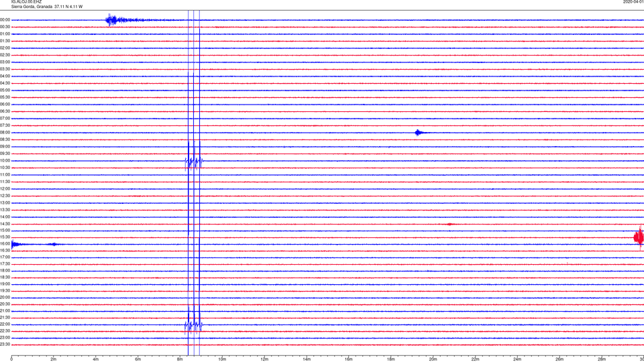Click the 15:00 trace time label
This screenshot has width=644, height=362.
point(5,230)
